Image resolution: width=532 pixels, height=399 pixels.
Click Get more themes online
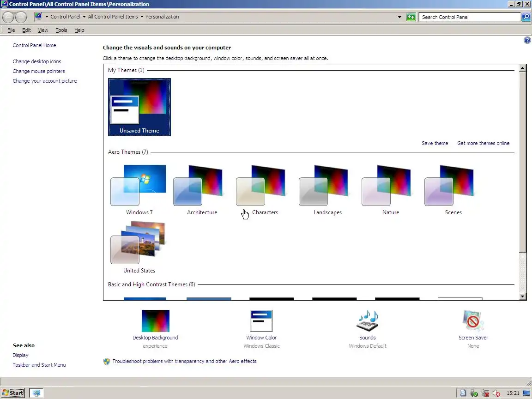483,143
